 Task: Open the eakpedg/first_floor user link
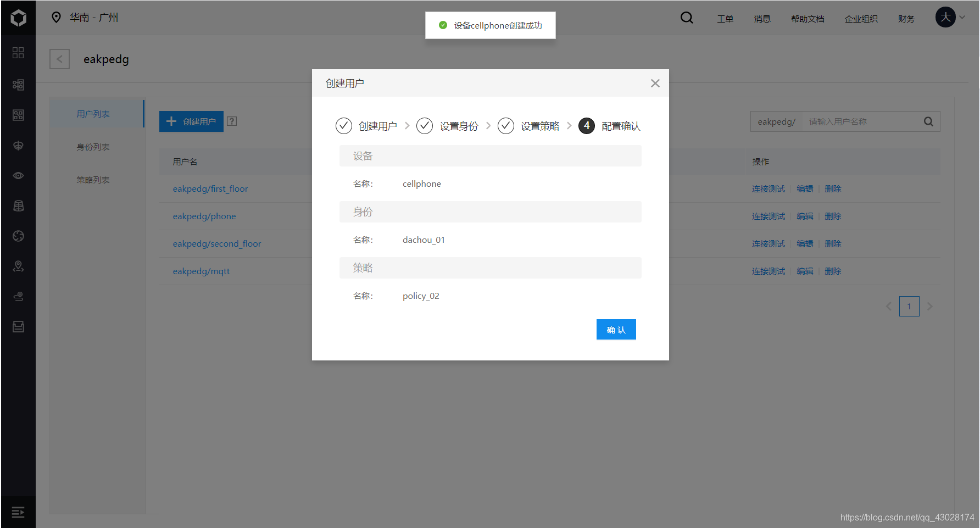210,189
